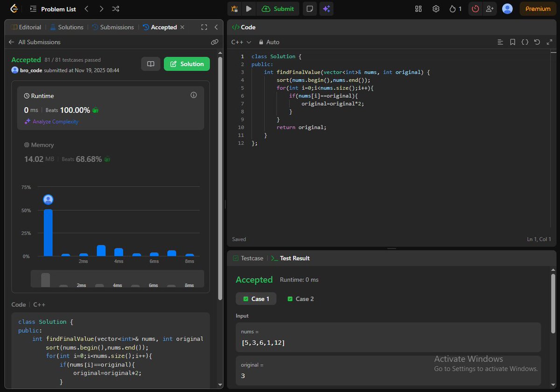The height and width of the screenshot is (392, 560).
Task: Open notes with the sticky note icon
Action: click(309, 8)
